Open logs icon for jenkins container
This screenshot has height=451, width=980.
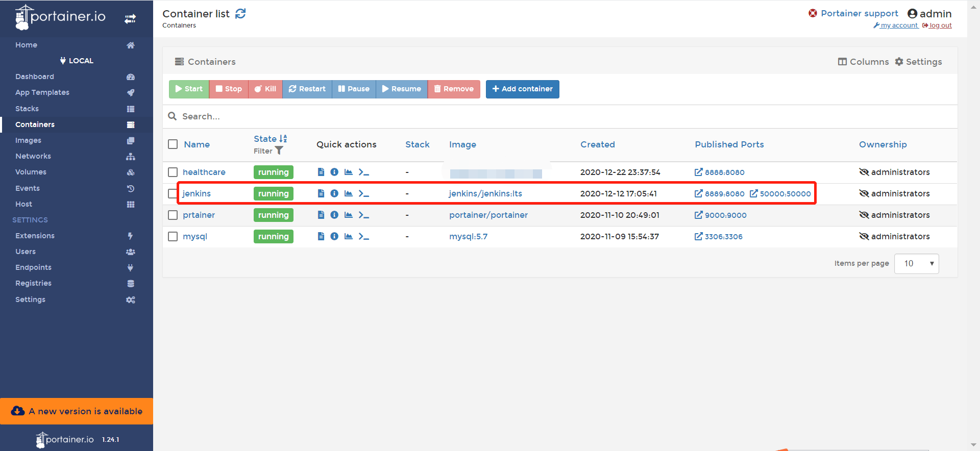[321, 193]
